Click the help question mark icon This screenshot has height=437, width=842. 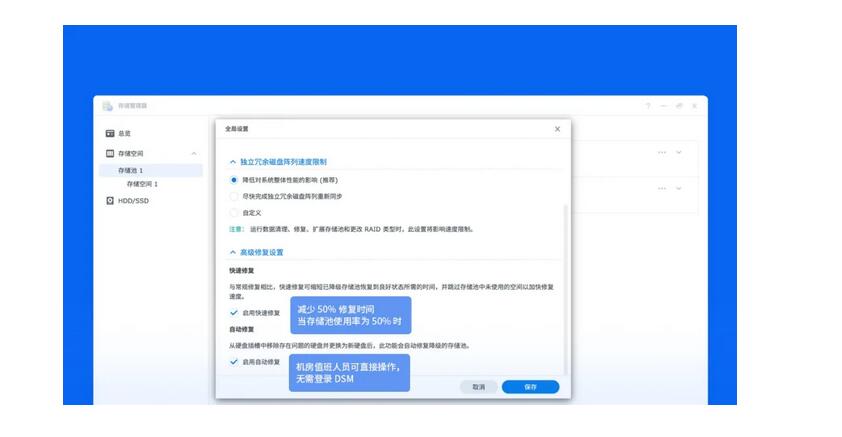tap(647, 105)
